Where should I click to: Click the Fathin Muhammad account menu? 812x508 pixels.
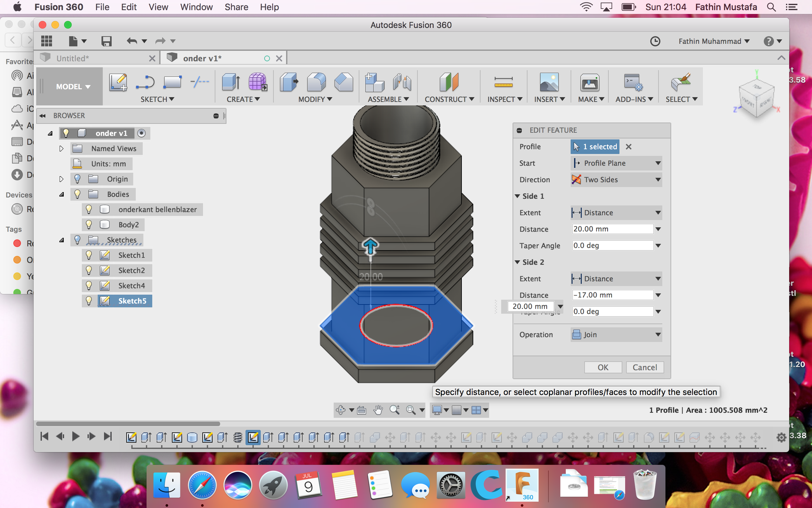point(714,41)
